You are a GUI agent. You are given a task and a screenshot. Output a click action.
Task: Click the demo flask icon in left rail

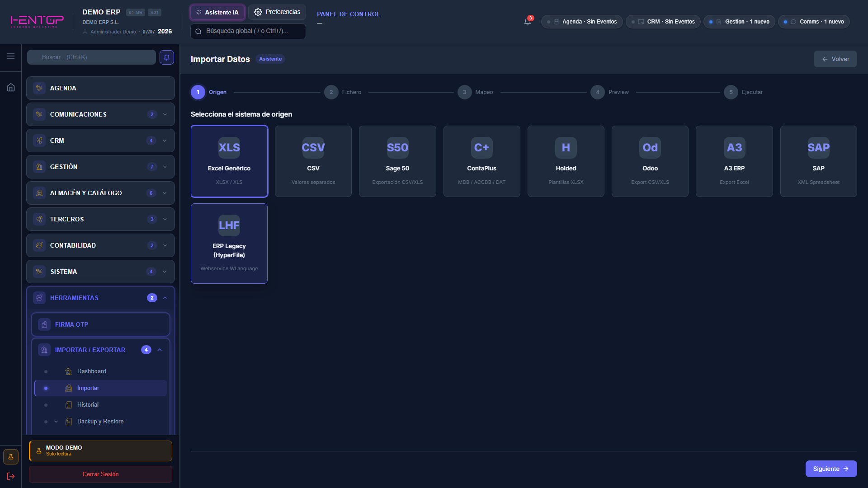(x=11, y=457)
